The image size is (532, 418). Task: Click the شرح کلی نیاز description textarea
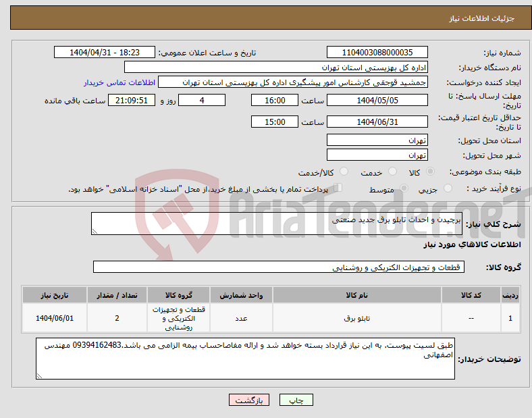277,224
